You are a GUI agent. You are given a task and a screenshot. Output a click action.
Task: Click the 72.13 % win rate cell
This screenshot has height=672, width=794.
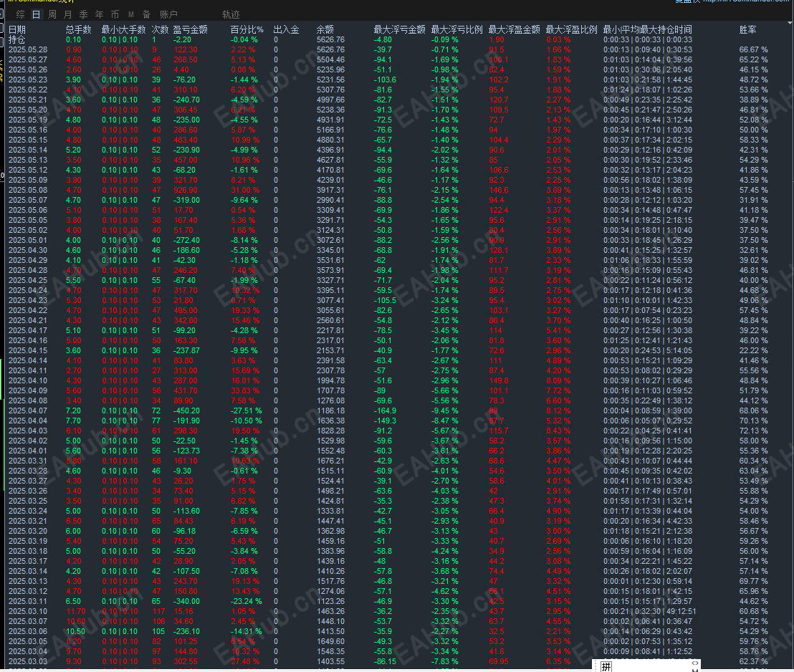753,431
